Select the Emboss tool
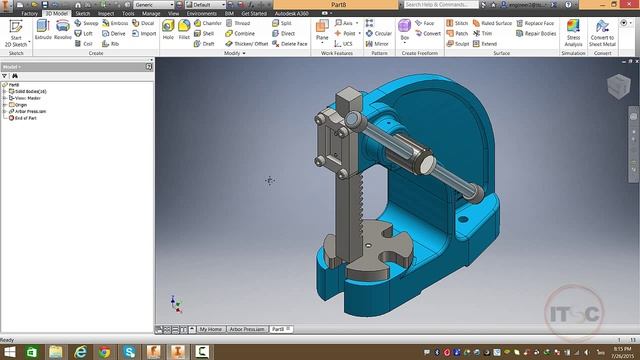 pos(115,23)
